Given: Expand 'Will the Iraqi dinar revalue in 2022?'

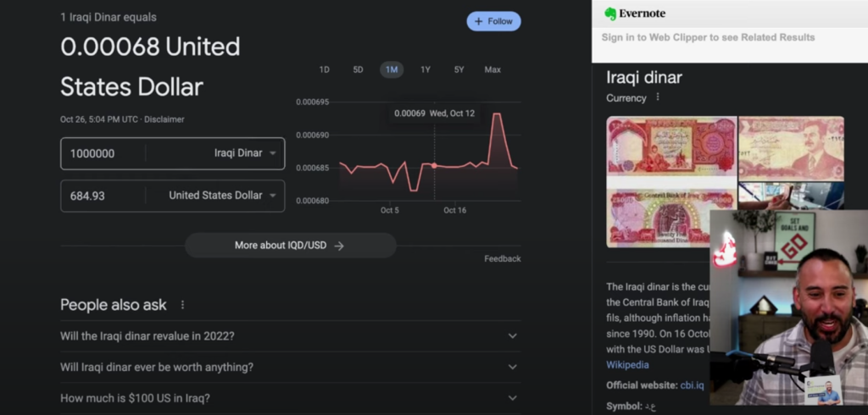Looking at the screenshot, I should [x=291, y=336].
